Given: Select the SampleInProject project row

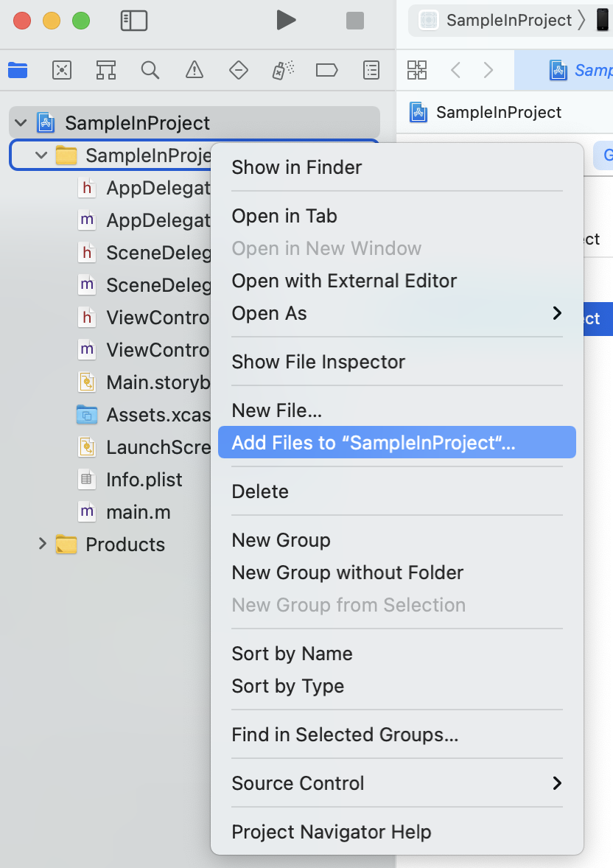Looking at the screenshot, I should click(x=195, y=122).
